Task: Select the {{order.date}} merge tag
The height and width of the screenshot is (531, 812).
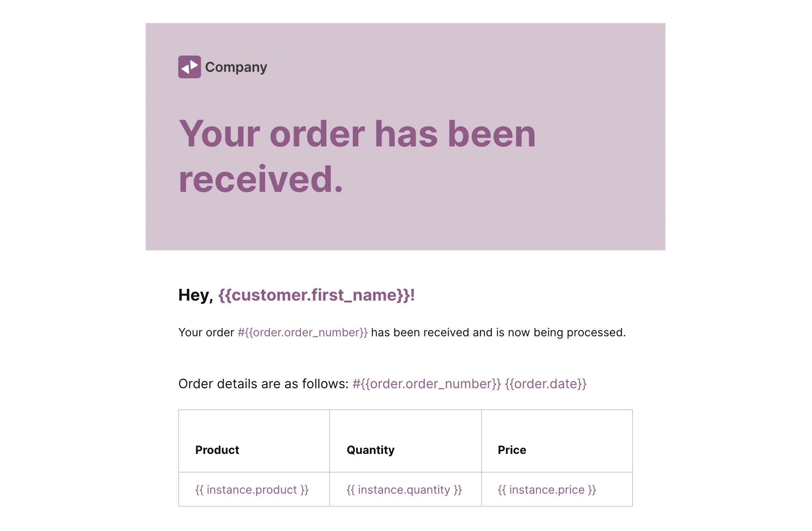Action: pos(545,384)
